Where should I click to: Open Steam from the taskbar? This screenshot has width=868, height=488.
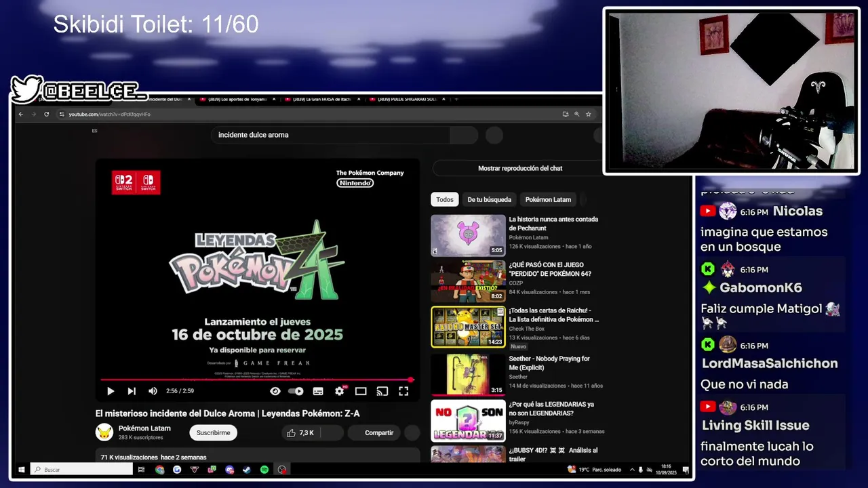click(x=247, y=469)
